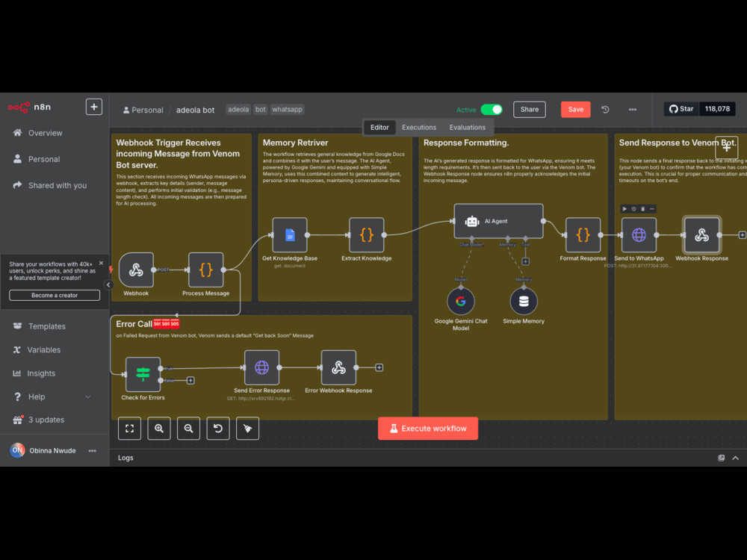
Task: Click Become a creator button
Action: point(55,295)
